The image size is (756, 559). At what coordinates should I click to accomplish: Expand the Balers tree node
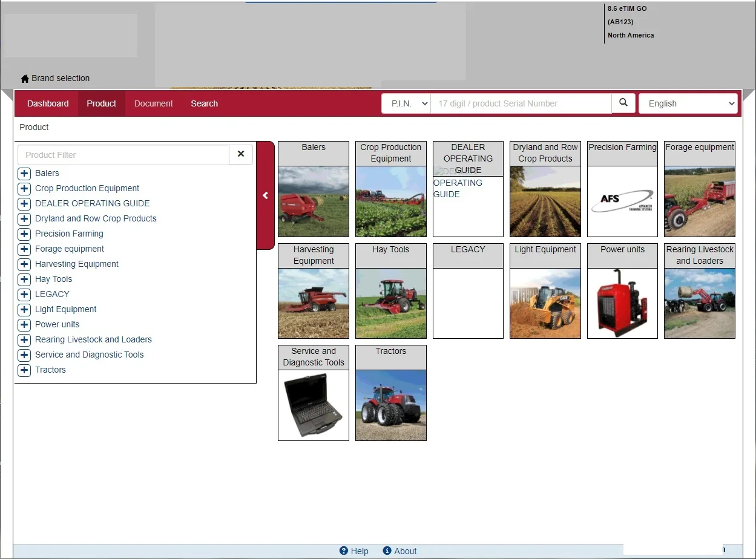pyautogui.click(x=24, y=173)
